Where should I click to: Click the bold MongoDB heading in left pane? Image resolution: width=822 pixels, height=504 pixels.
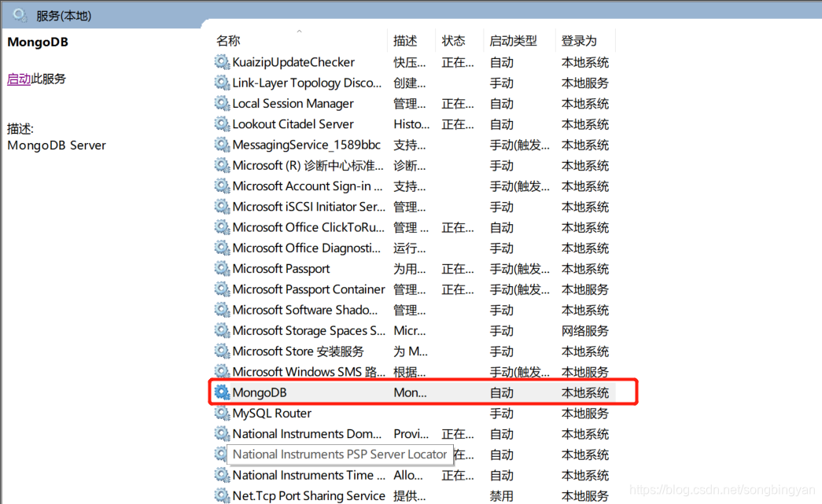pos(38,42)
